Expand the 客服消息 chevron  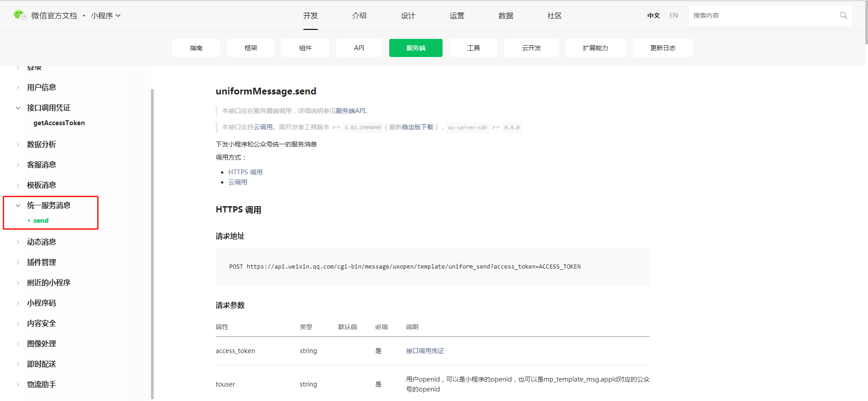(18, 165)
